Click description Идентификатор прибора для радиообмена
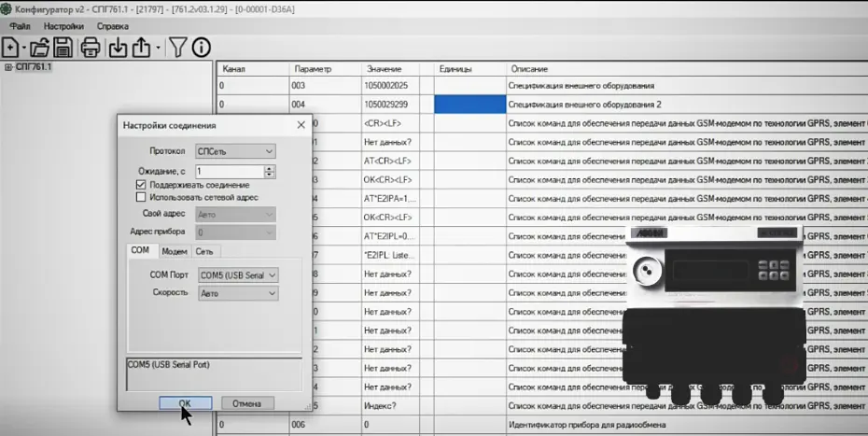 tap(586, 425)
